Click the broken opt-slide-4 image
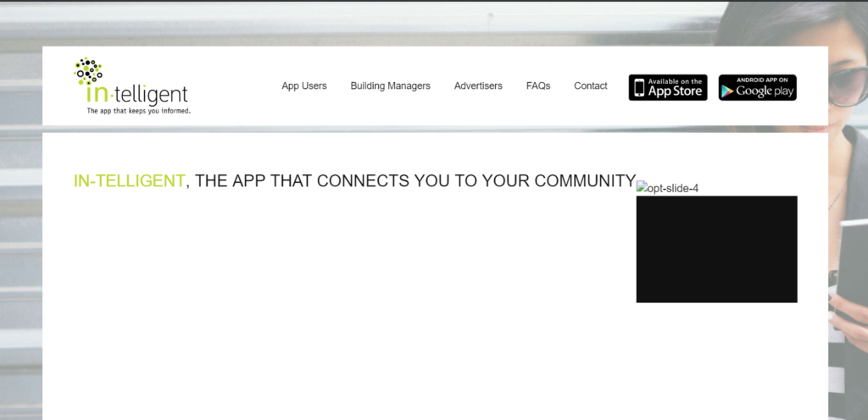The width and height of the screenshot is (868, 420). 668,188
